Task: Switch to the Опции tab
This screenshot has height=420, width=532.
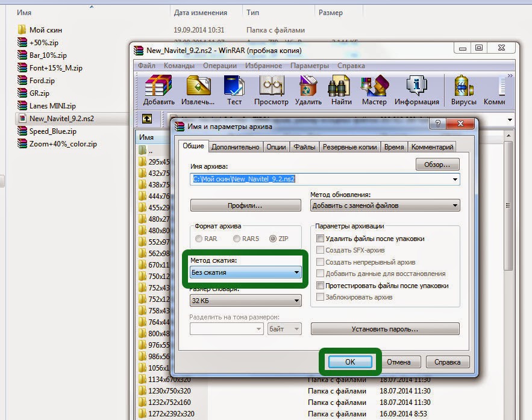Action: [276, 147]
